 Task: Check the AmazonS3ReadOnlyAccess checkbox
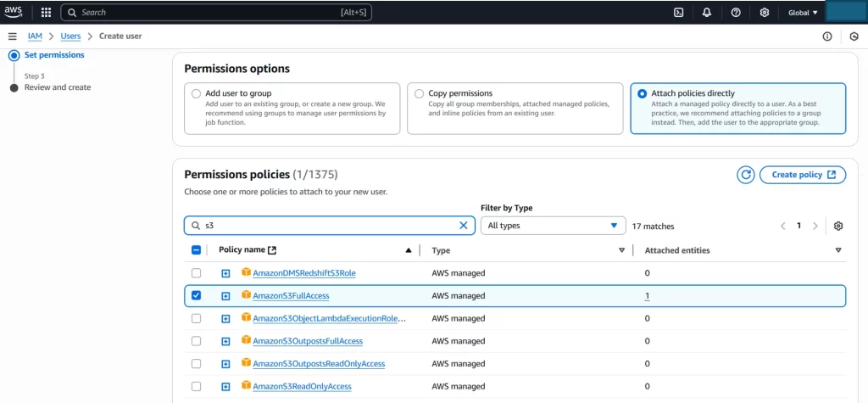(196, 386)
